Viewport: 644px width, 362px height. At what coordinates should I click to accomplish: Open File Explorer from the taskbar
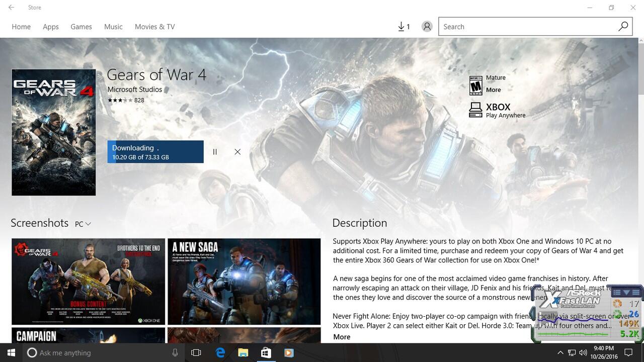[243, 352]
